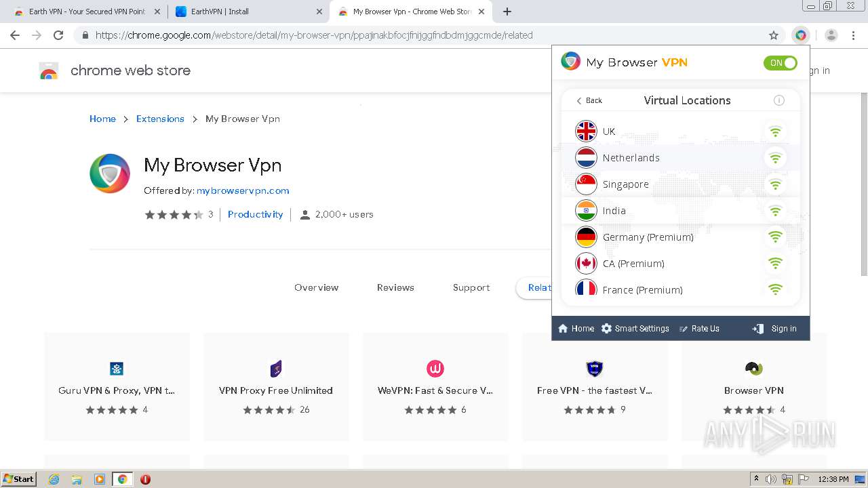Click signal strength icon for Netherlands
This screenshot has width=868, height=488.
(775, 158)
